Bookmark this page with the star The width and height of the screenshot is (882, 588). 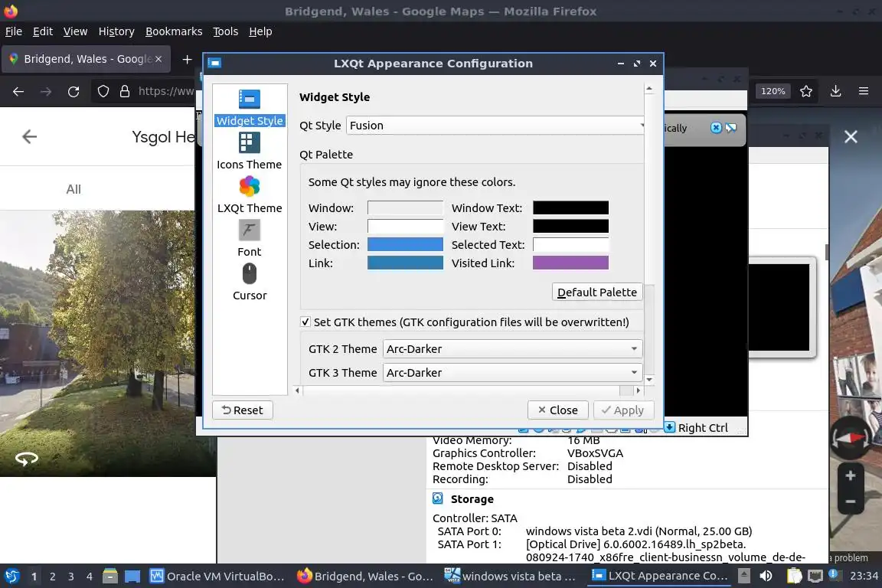tap(806, 91)
